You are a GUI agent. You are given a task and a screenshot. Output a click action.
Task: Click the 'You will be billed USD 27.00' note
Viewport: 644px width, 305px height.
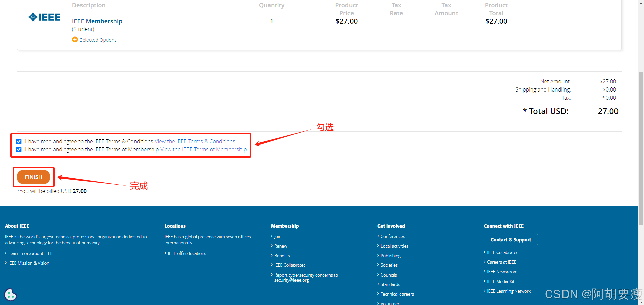[x=52, y=191]
